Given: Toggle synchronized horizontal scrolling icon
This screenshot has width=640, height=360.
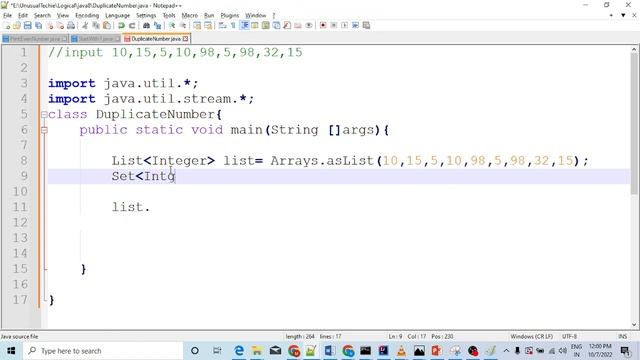Looking at the screenshot, I should tap(208, 26).
